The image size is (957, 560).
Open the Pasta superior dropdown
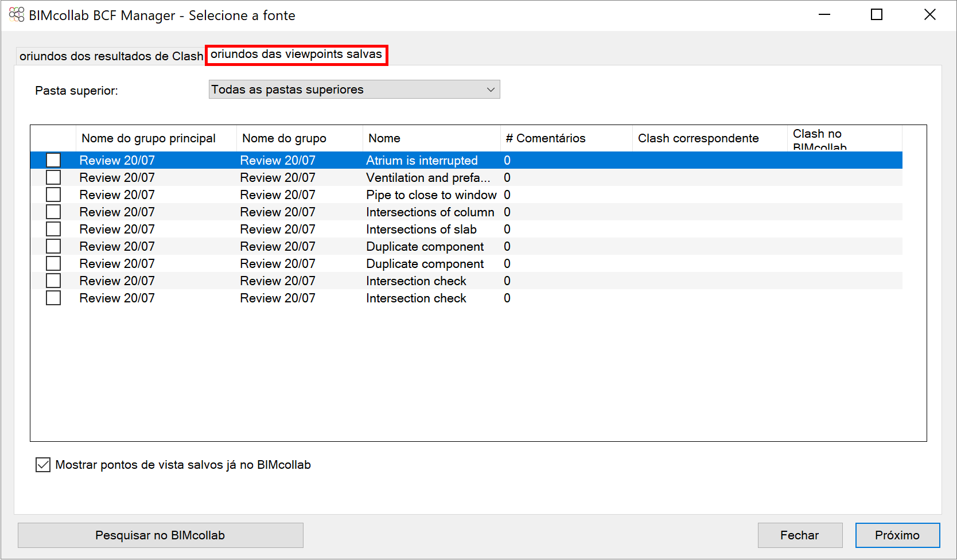pos(354,90)
